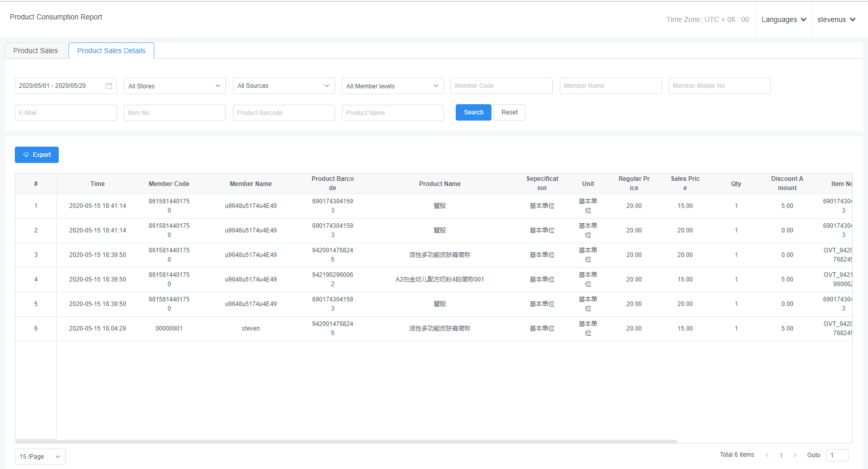Change the 15 /Page size selector
Screen dimensions: 868x469
tap(40, 457)
